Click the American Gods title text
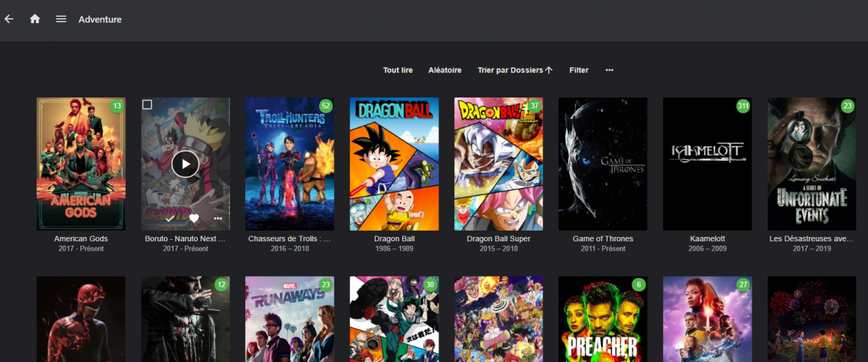The image size is (868, 362). (81, 238)
